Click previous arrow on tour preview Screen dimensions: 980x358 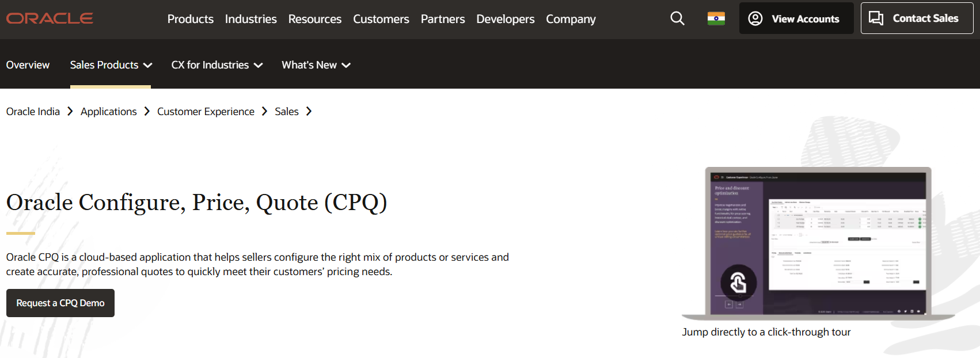(729, 304)
